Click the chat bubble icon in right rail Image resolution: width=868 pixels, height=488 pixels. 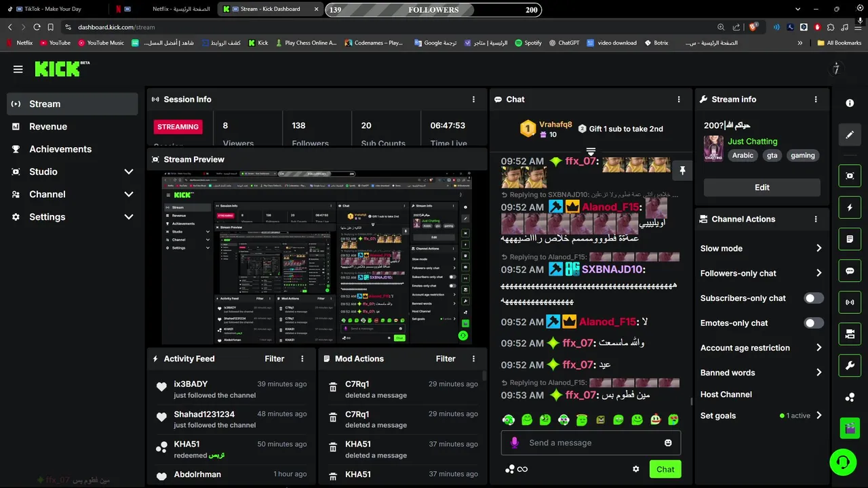pos(850,270)
